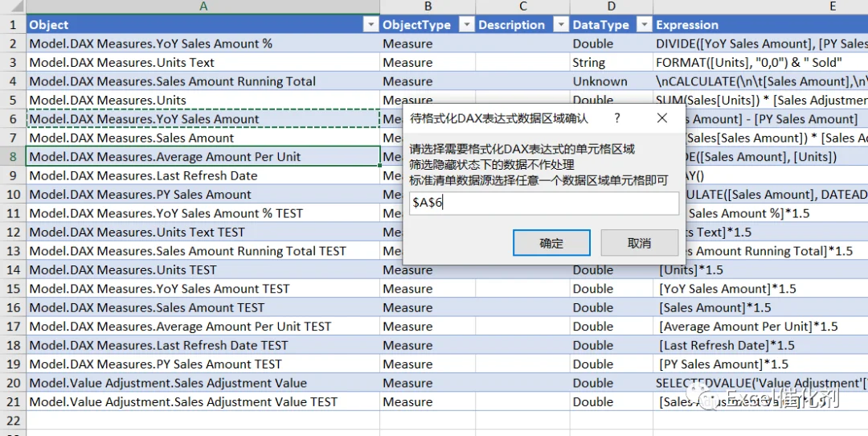Click cell 'Model.DAX Measures.YoY Sales Amount % TEST'
The image size is (868, 436).
point(203,213)
